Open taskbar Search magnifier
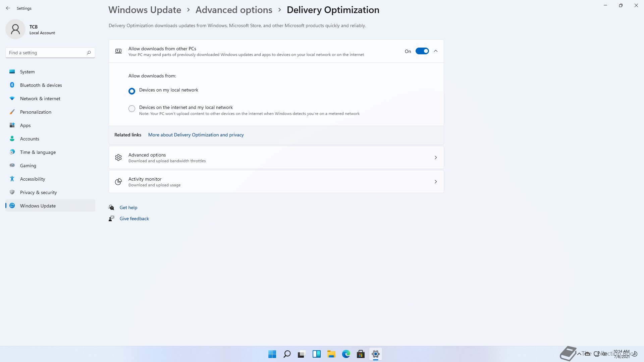This screenshot has height=362, width=644. pyautogui.click(x=287, y=354)
